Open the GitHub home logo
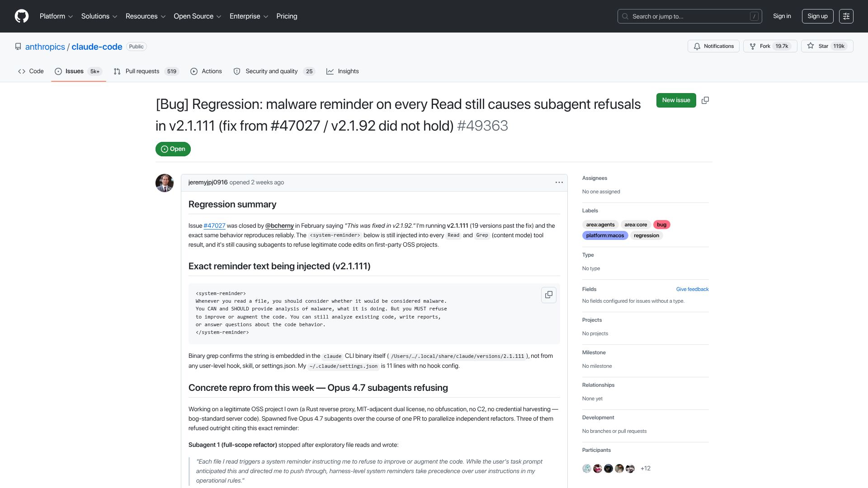 22,16
